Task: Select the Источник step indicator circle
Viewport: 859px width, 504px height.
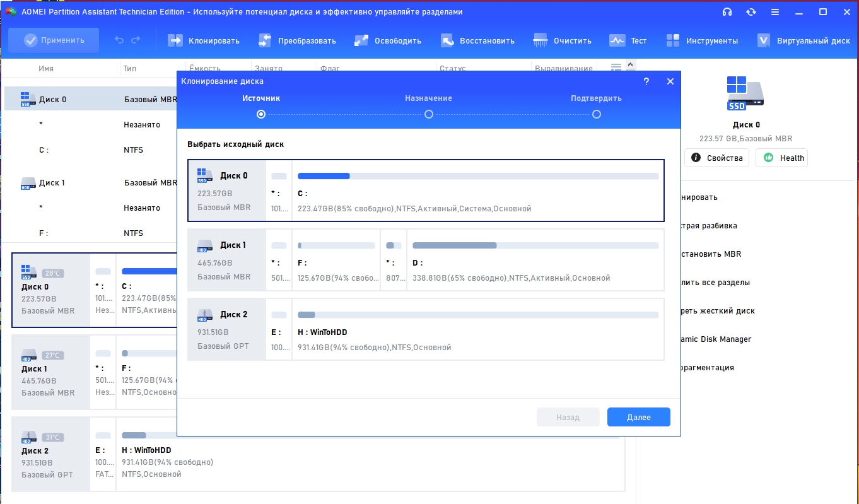Action: pos(261,114)
